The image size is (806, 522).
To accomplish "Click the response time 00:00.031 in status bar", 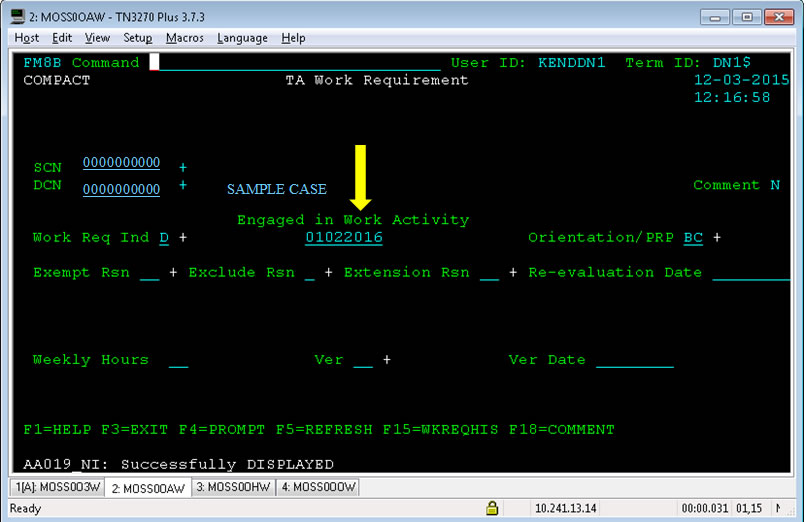I will (x=704, y=509).
